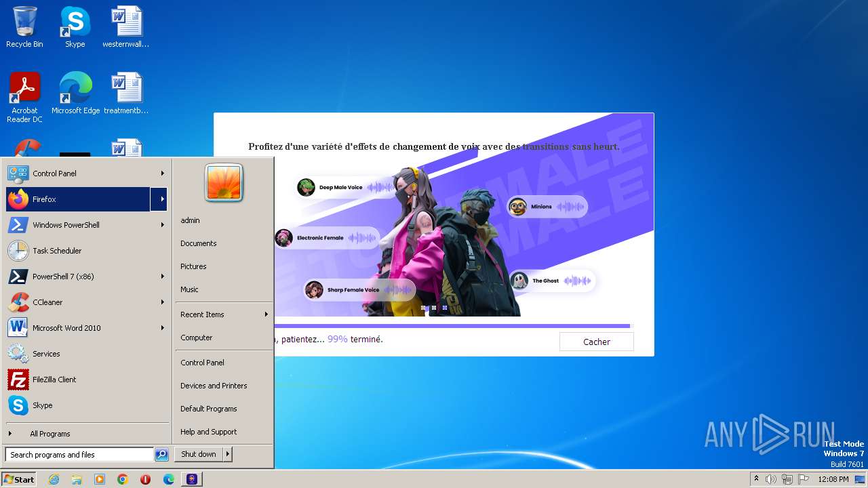This screenshot has width=868, height=488.
Task: Launch FileZilla Client from Start menu
Action: [x=86, y=380]
